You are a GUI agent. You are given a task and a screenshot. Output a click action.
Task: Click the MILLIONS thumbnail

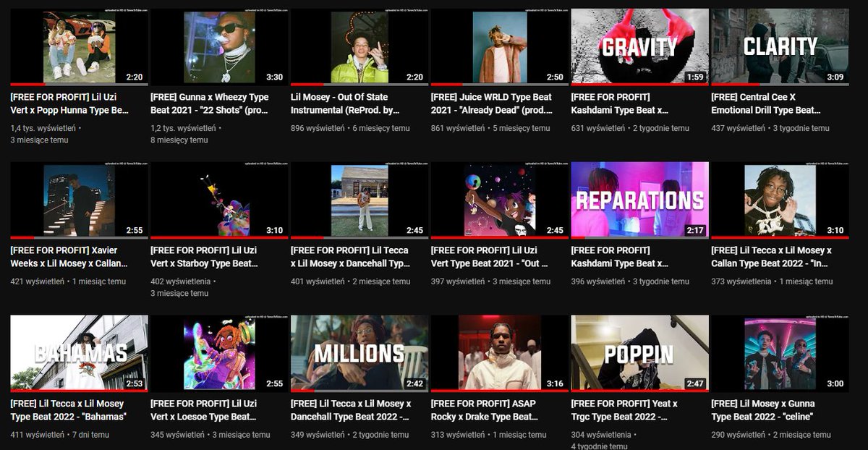tap(359, 354)
